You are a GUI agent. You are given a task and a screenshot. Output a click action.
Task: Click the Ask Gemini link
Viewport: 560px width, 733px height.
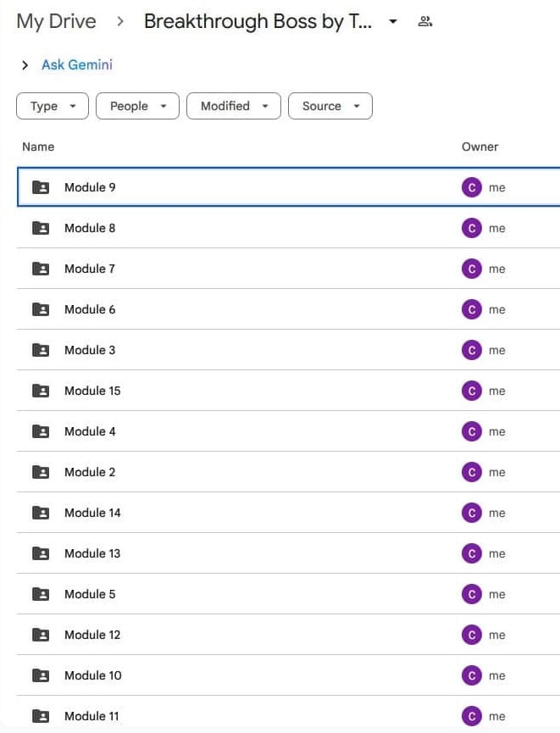tap(77, 65)
